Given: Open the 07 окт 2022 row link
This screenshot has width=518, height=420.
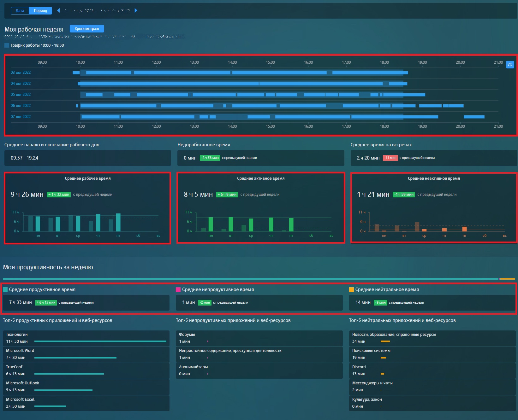Looking at the screenshot, I should click(21, 117).
